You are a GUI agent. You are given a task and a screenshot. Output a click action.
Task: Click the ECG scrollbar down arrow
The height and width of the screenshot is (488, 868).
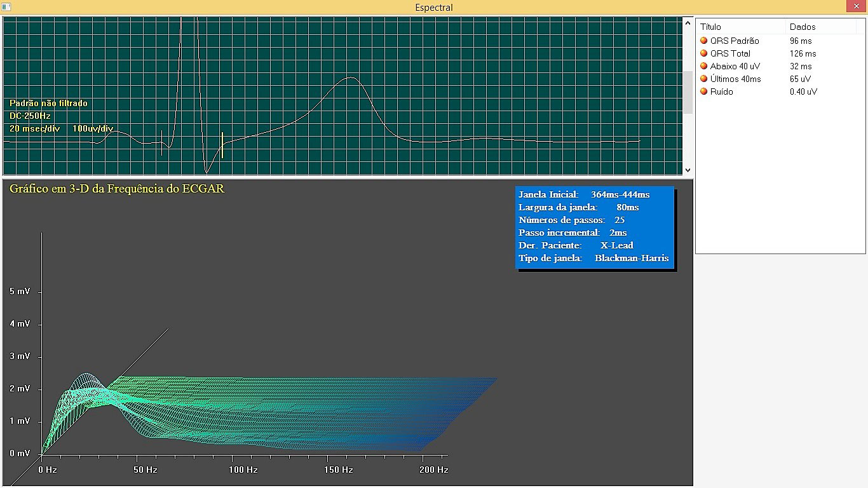(x=688, y=170)
